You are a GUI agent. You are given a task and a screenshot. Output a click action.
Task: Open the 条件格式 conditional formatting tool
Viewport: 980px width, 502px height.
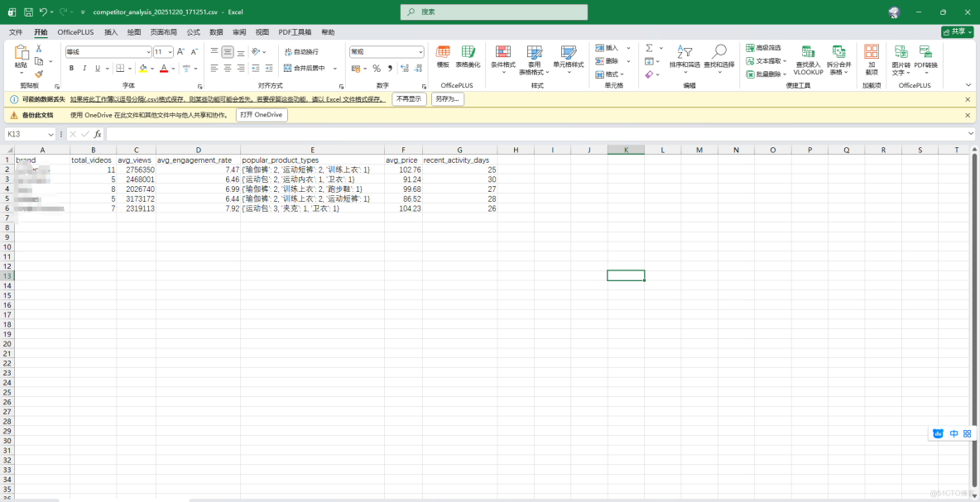click(x=502, y=57)
